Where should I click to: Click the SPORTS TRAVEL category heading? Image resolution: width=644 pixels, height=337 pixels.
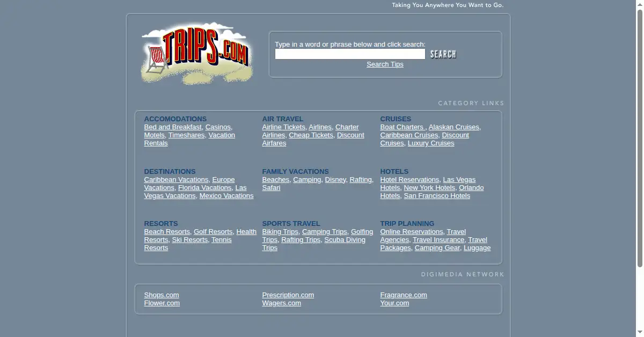click(x=291, y=224)
